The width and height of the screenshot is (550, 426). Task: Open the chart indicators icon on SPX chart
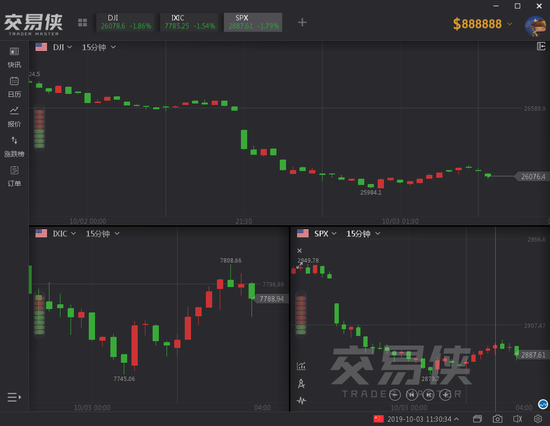pyautogui.click(x=301, y=366)
